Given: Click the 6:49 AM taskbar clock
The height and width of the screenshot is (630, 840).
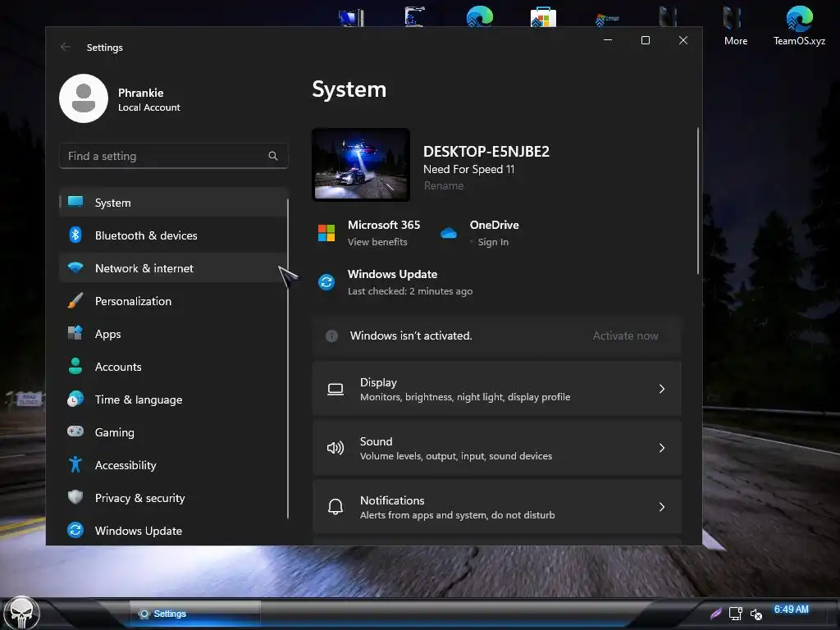Looking at the screenshot, I should pyautogui.click(x=792, y=609).
